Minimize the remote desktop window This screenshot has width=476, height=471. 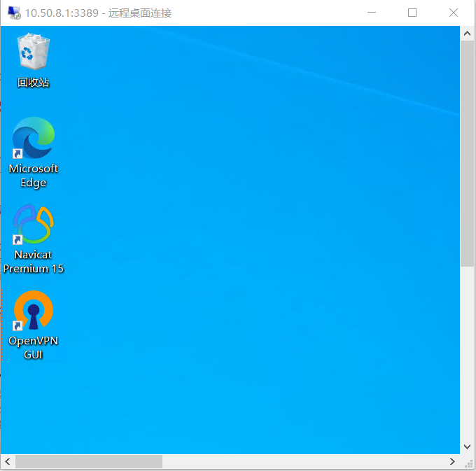click(x=372, y=13)
